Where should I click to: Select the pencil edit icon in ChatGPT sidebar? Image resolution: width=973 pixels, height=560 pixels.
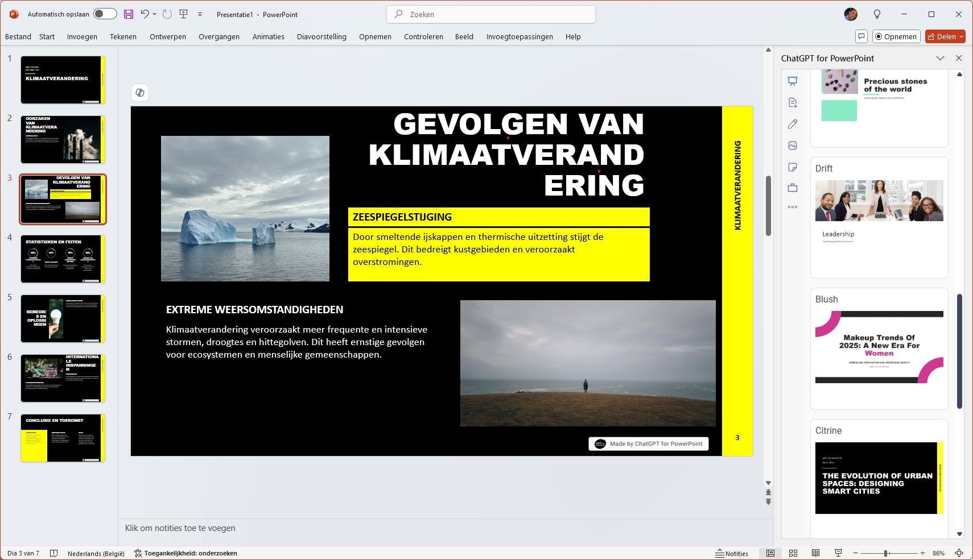tap(793, 124)
